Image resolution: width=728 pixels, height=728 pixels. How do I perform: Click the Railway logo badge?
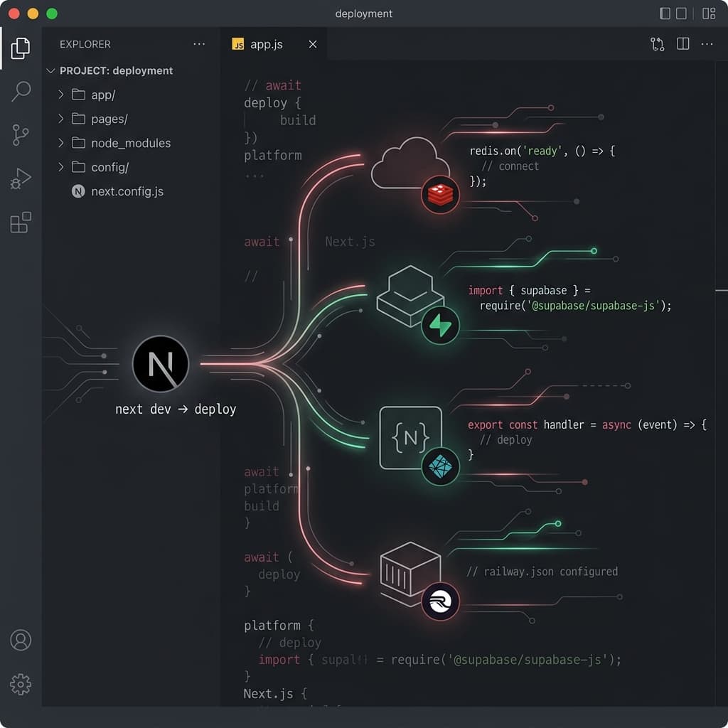[440, 601]
